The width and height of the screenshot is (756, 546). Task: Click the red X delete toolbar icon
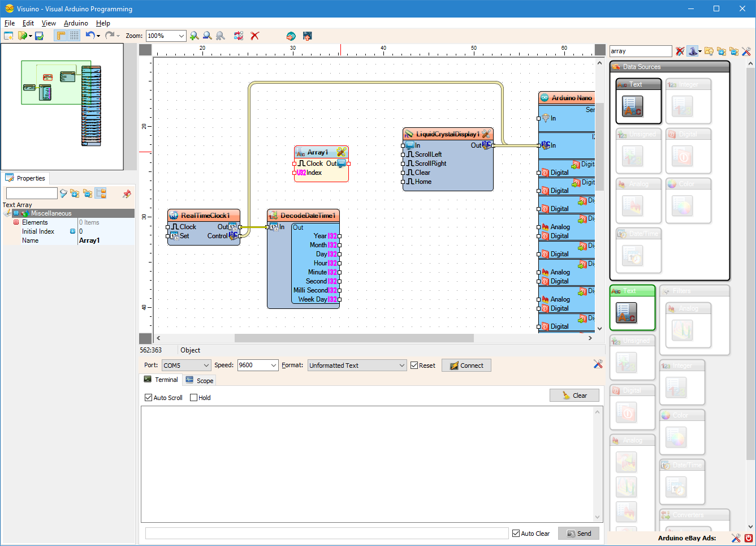point(255,36)
